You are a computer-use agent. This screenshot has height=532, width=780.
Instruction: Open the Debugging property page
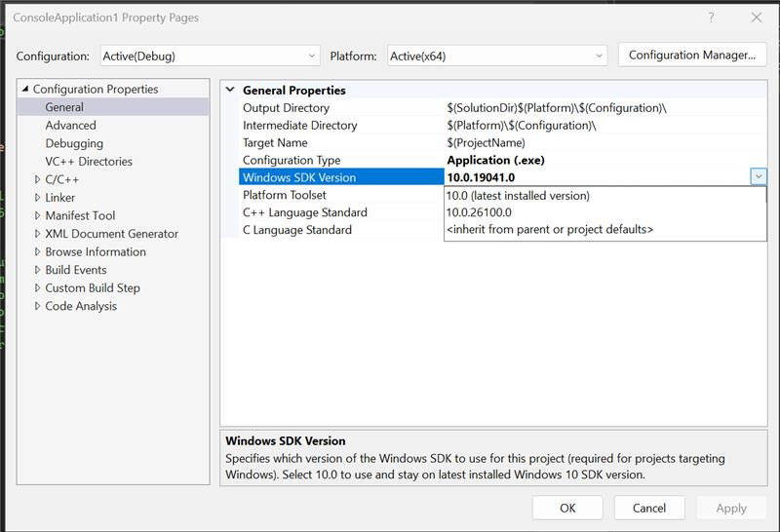[74, 143]
